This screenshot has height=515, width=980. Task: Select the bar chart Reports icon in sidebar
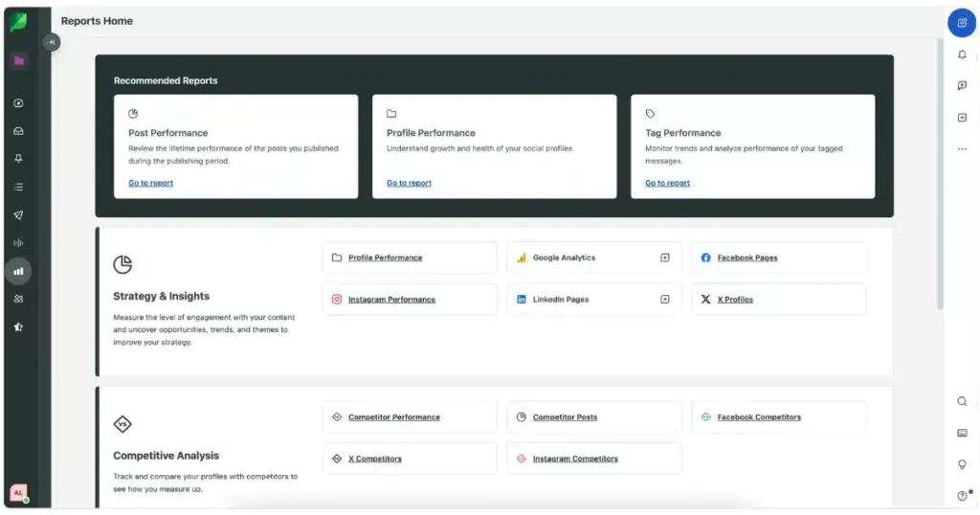tap(18, 271)
